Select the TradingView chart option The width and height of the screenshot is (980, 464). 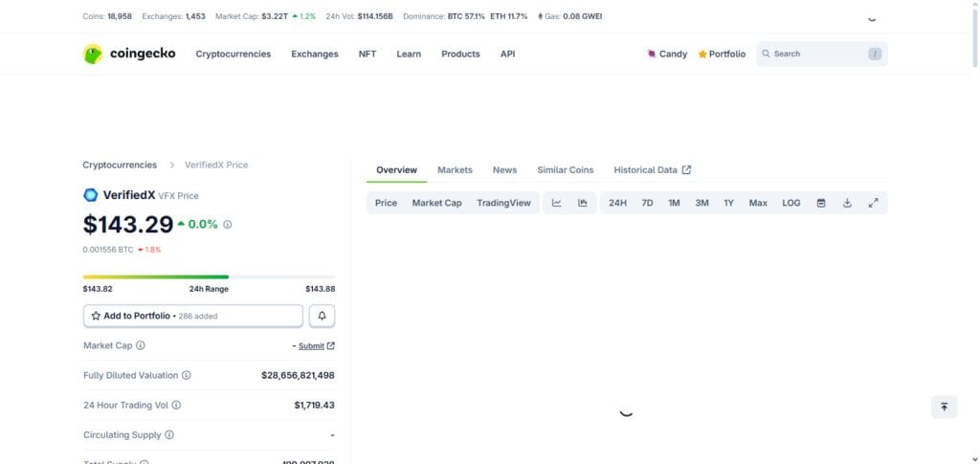pyautogui.click(x=503, y=203)
